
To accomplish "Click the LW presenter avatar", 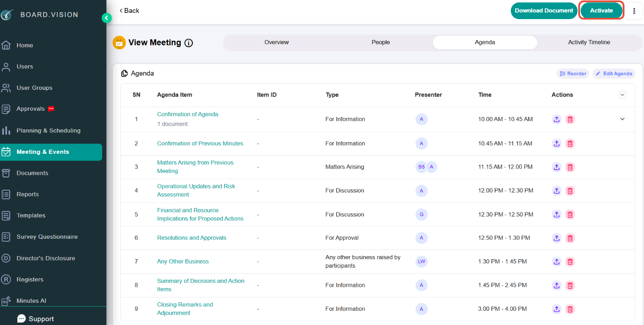I will click(x=421, y=261).
